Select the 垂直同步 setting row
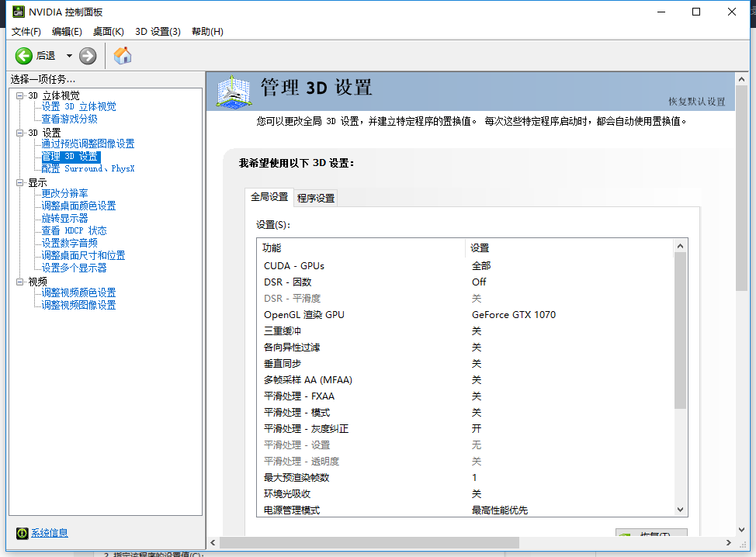This screenshot has height=557, width=756. coord(282,364)
